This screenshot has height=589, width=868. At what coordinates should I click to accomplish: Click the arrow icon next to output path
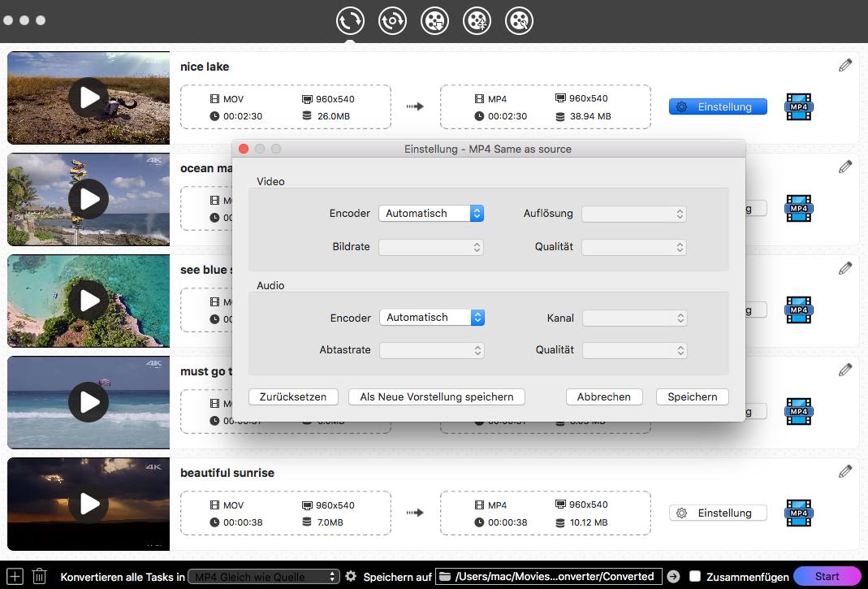pyautogui.click(x=673, y=576)
